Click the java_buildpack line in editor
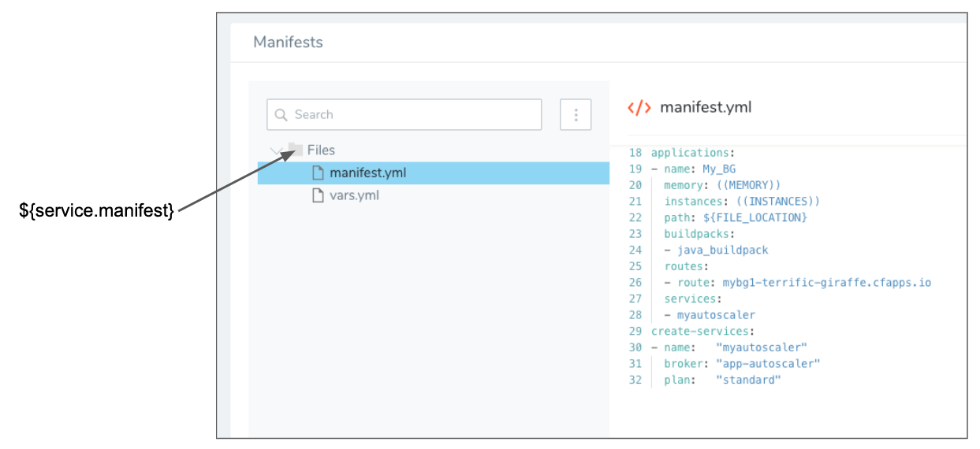Image resolution: width=980 pixels, height=449 pixels. click(x=716, y=250)
